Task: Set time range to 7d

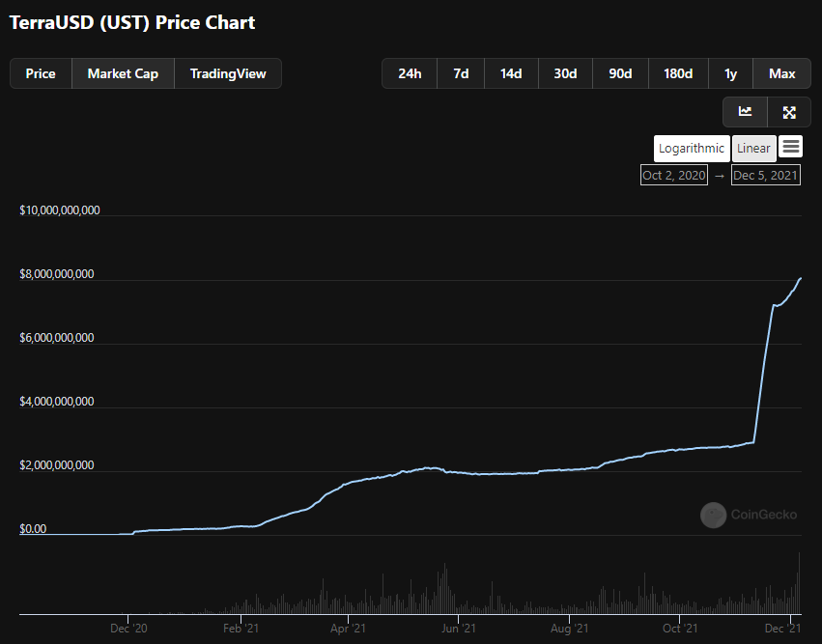Action: 461,73
